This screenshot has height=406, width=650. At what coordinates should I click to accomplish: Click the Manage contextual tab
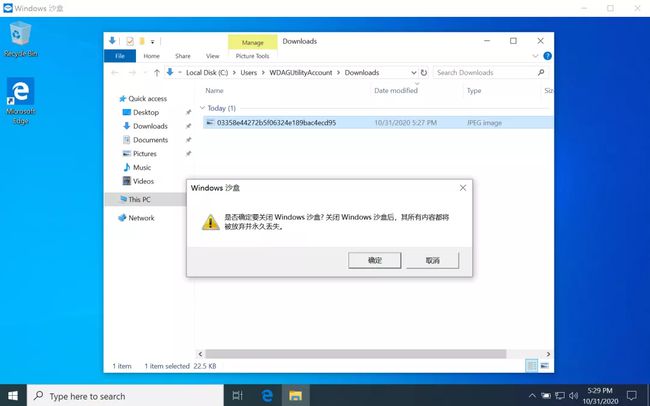[x=252, y=42]
